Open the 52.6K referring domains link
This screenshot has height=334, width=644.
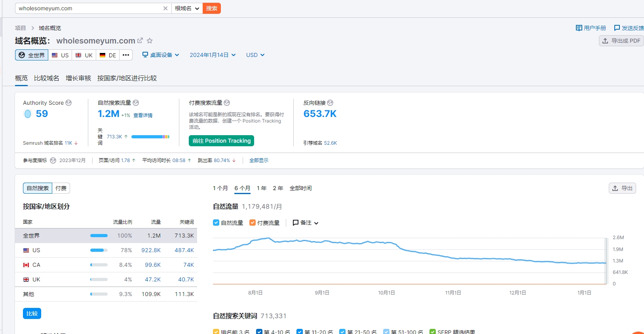331,143
